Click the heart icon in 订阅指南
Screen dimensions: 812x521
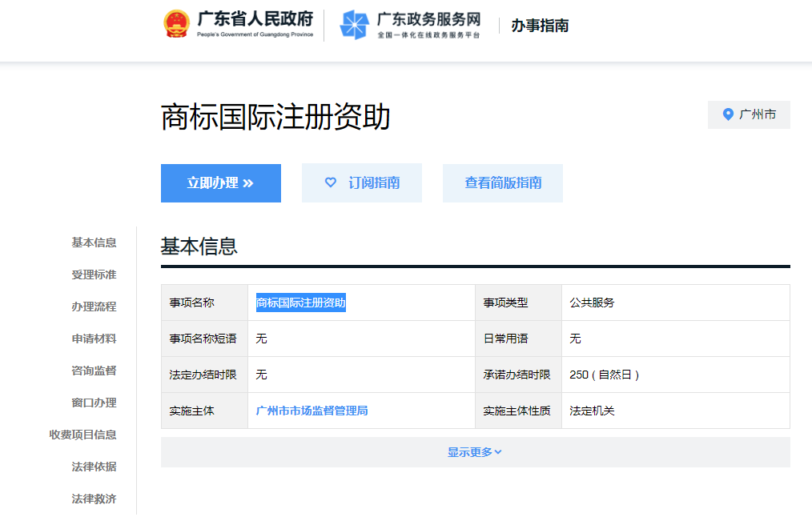click(x=331, y=182)
